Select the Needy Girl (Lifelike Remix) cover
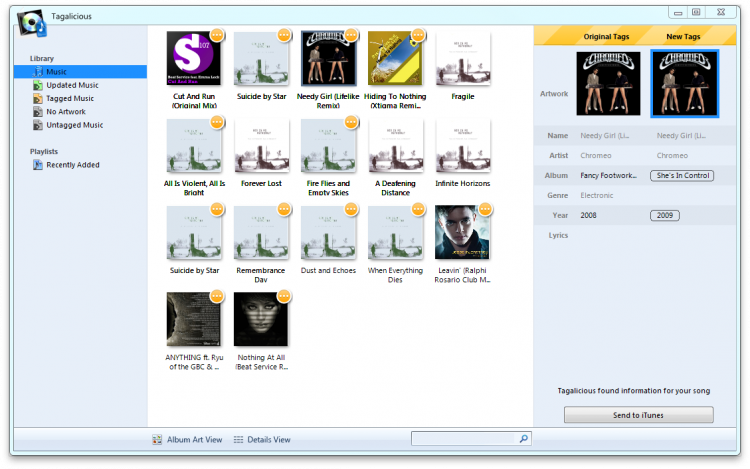 coord(328,58)
